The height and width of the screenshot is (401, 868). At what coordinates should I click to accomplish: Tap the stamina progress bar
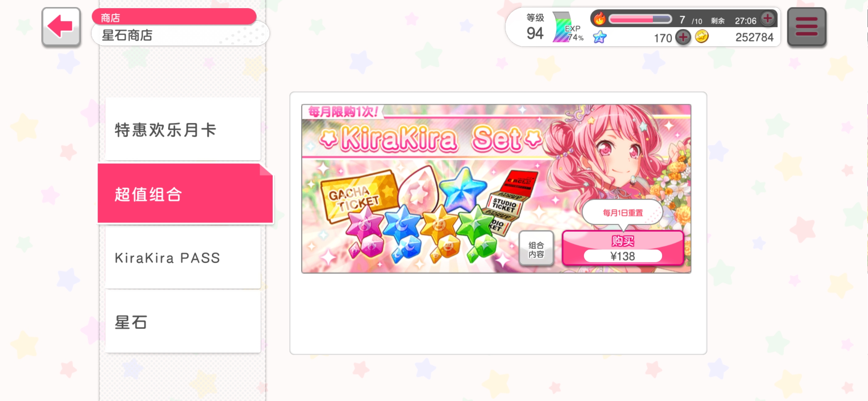(640, 19)
